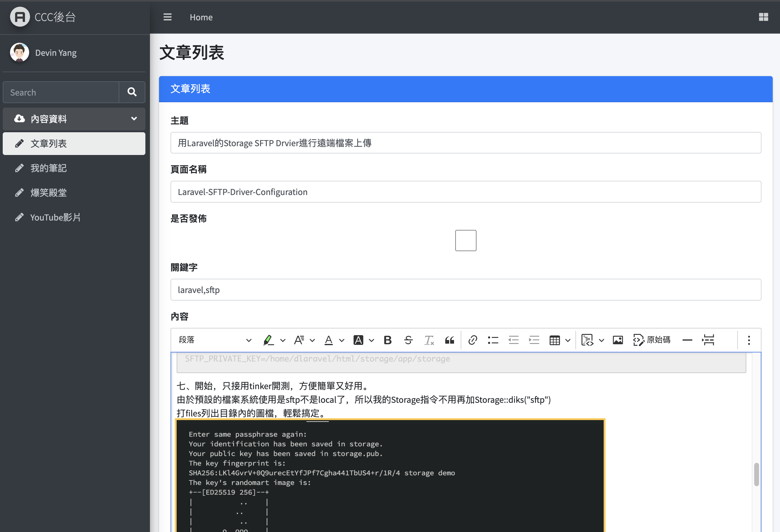Viewport: 780px width, 532px height.
Task: Open code block language dropdown arrow
Action: (601, 341)
